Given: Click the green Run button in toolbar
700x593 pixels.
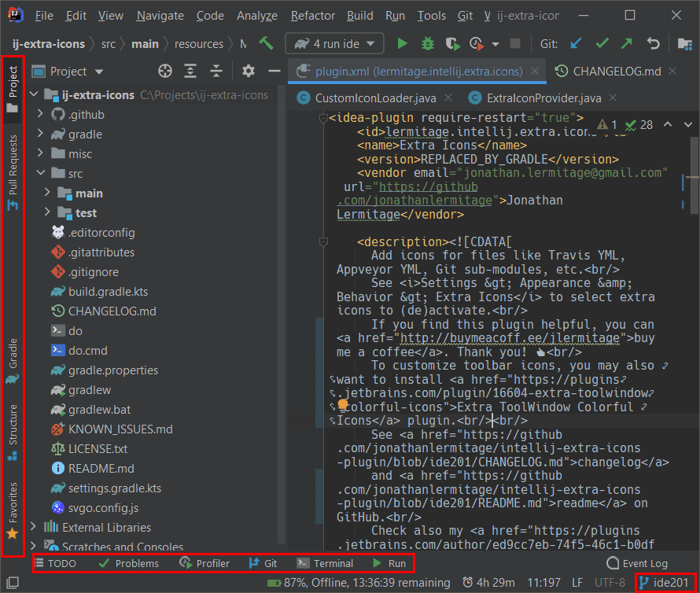Looking at the screenshot, I should tap(402, 44).
